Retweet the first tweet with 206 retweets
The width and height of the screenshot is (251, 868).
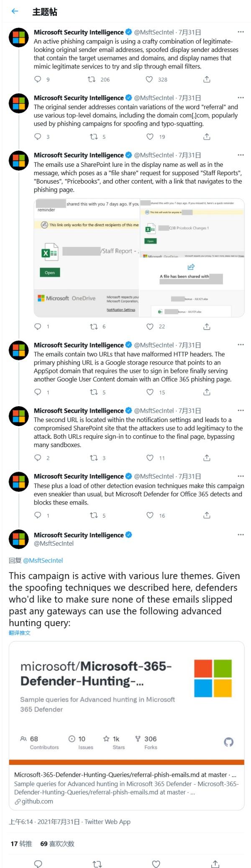[92, 79]
